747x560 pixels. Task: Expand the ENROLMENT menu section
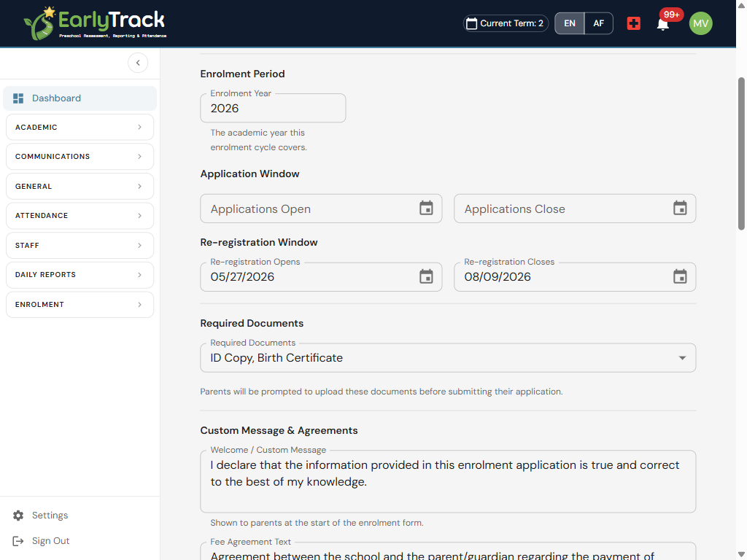80,304
